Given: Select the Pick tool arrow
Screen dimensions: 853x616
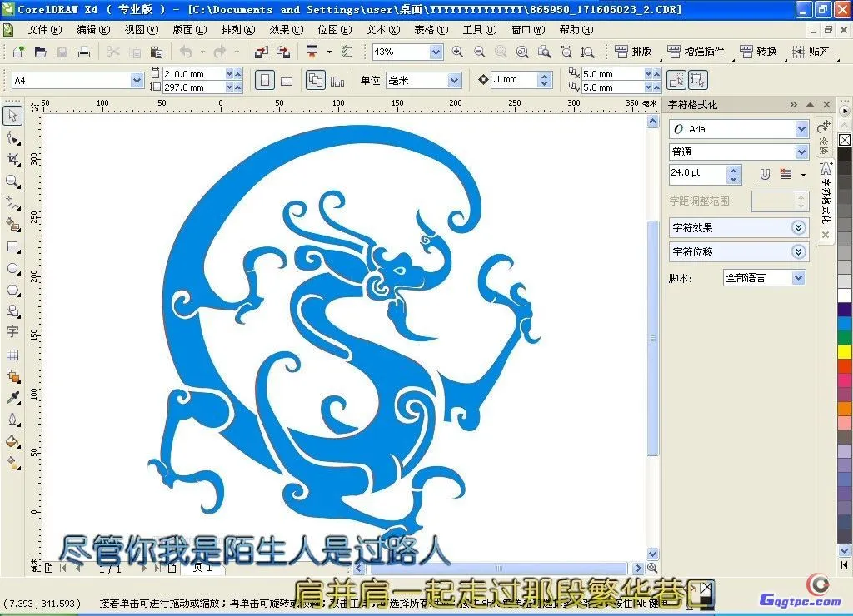Looking at the screenshot, I should [x=12, y=116].
